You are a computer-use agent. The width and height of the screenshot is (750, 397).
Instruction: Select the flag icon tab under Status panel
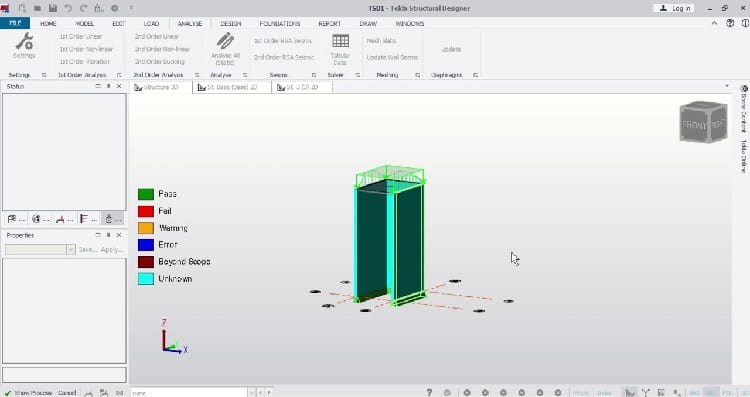tap(16, 219)
